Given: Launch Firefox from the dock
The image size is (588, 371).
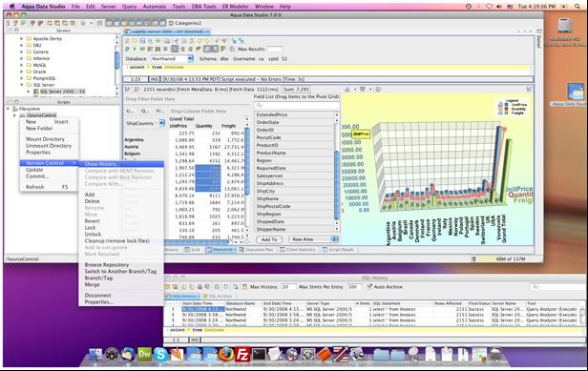Looking at the screenshot, I should coord(226,354).
